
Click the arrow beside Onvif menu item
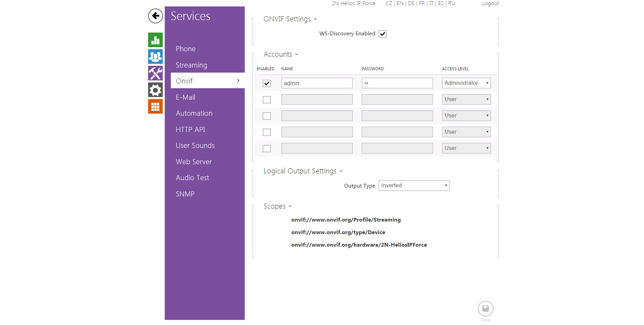point(238,81)
